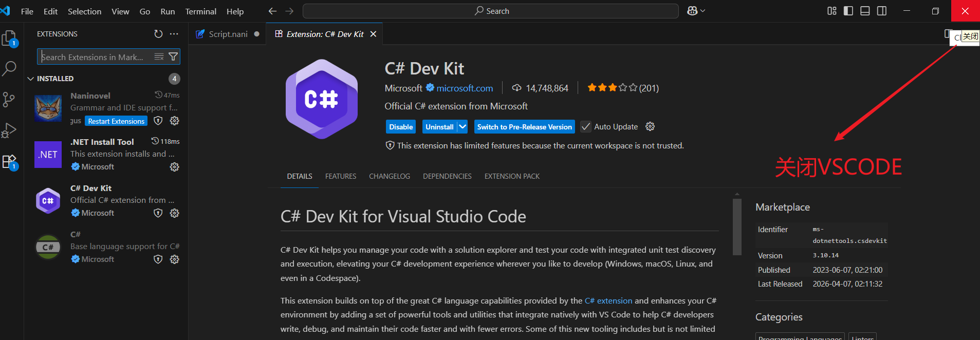This screenshot has width=980, height=340.
Task: Toggle the secondary side bar
Action: point(882,11)
